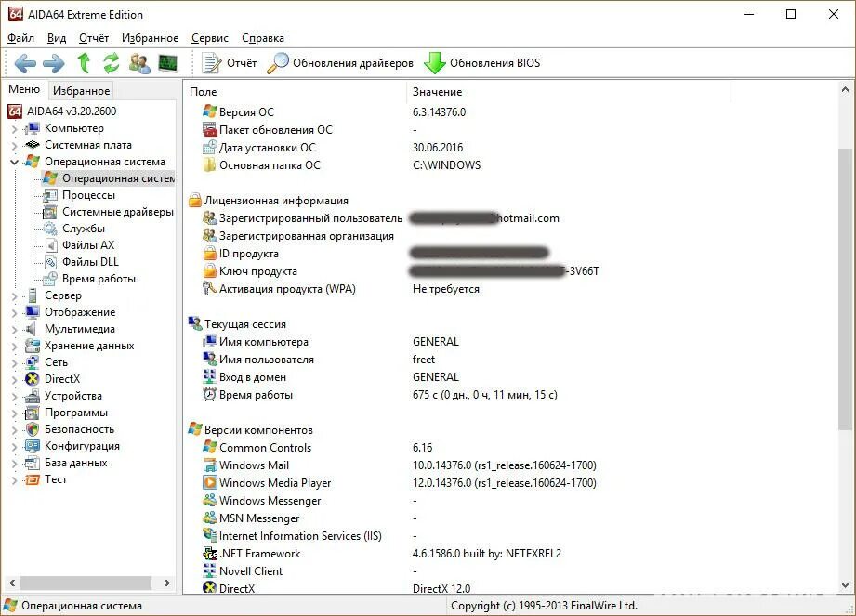Viewport: 856px width, 616px height.
Task: Click the Компьютер monitor icon
Action: point(33,128)
